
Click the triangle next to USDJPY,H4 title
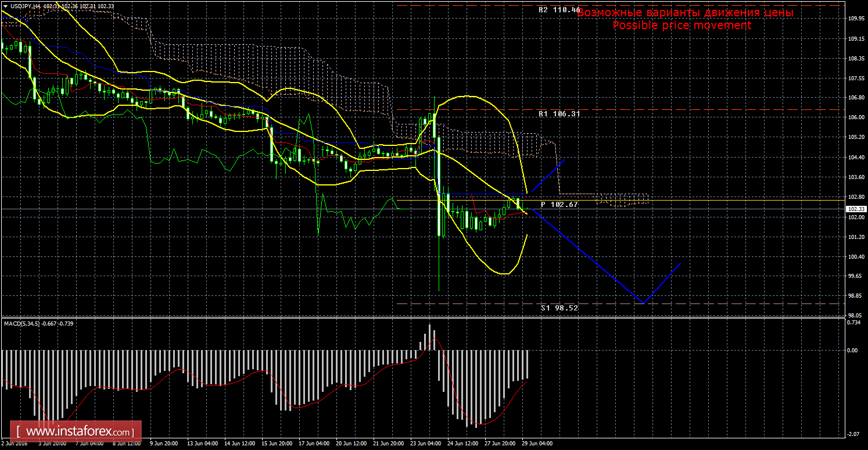pyautogui.click(x=5, y=6)
